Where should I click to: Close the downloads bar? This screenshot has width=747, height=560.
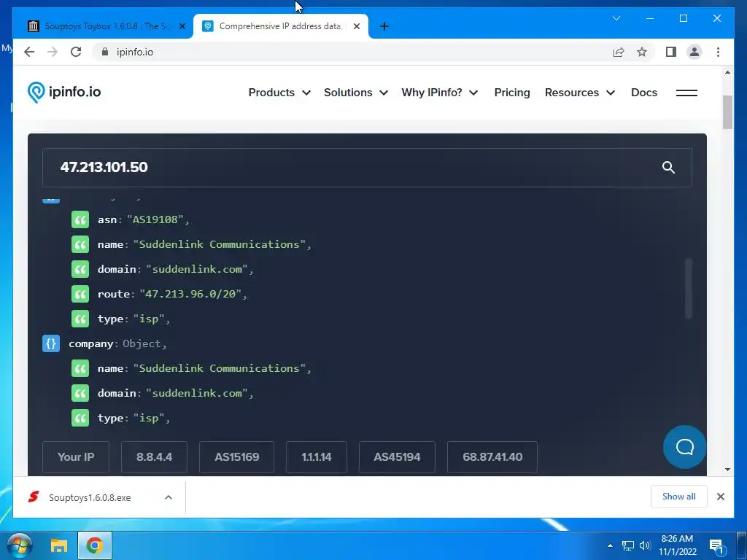coord(720,497)
